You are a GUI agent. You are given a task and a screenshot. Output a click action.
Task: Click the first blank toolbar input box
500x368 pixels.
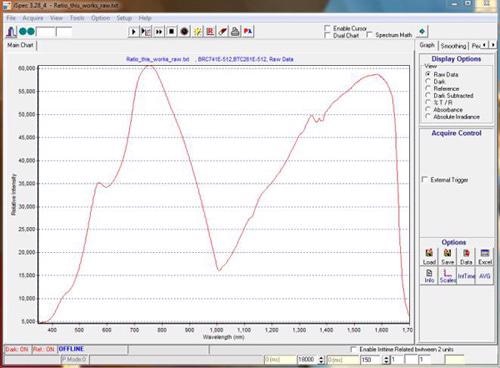[x=45, y=32]
